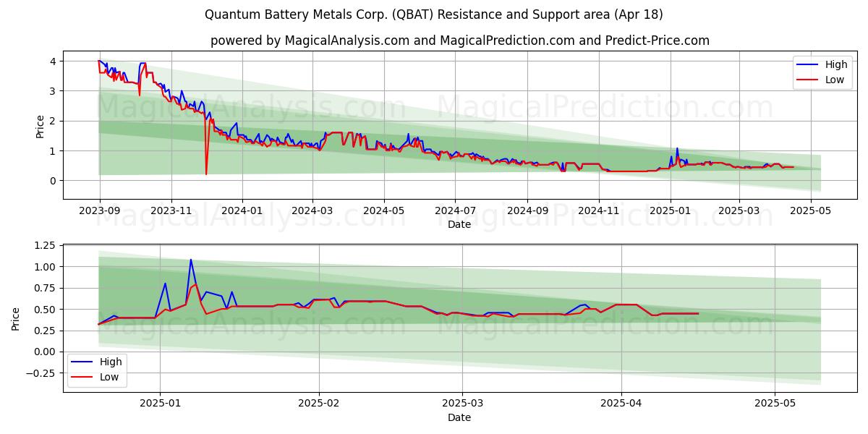Click the top chart '2025-05' tick label
Viewport: 868px width, 434px height.
(810, 210)
